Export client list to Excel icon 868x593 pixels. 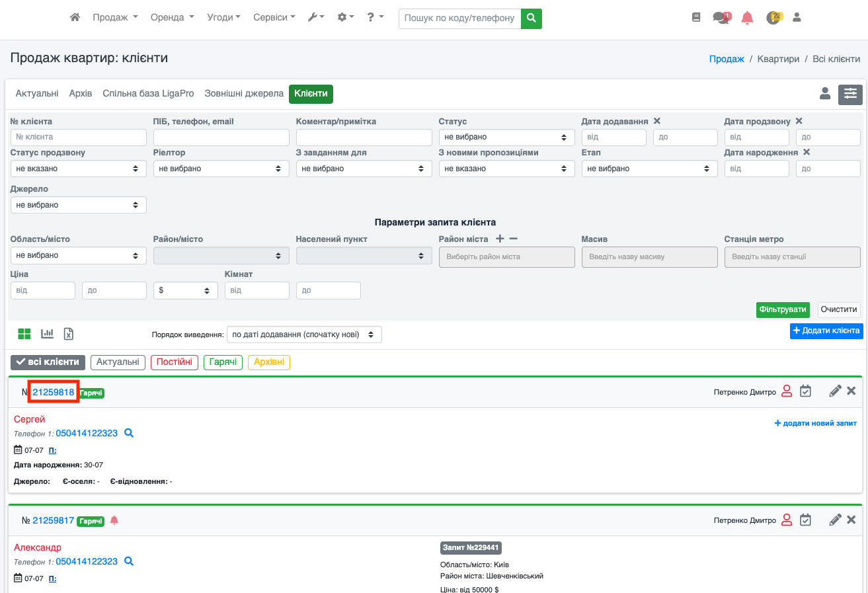(68, 334)
